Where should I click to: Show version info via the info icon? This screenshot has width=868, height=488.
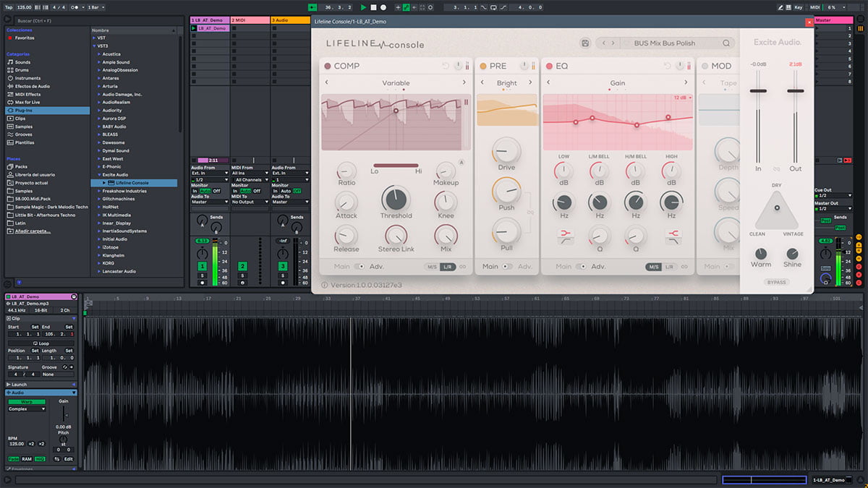click(324, 285)
